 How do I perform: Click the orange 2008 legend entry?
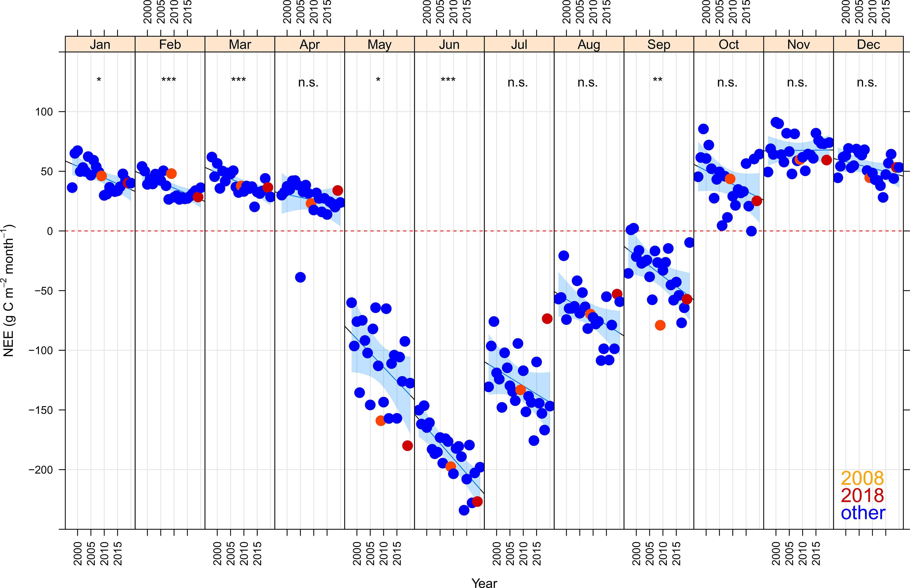coord(862,478)
